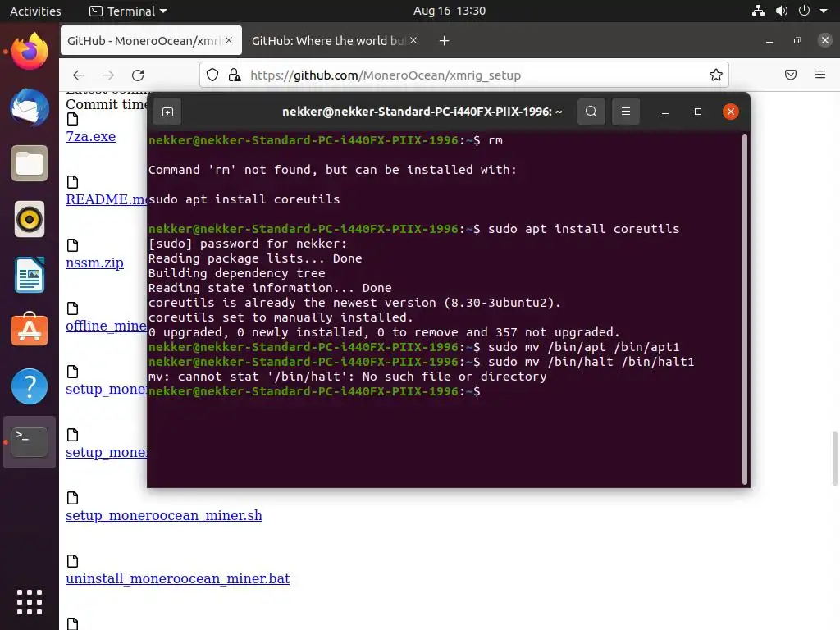Image resolution: width=840 pixels, height=630 pixels.
Task: Click the "Command 'rm' not found" line
Action: pos(333,170)
